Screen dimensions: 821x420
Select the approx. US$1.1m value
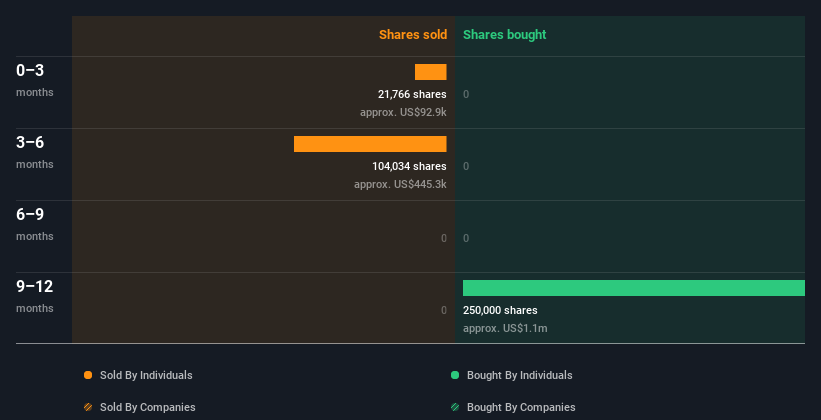(505, 328)
